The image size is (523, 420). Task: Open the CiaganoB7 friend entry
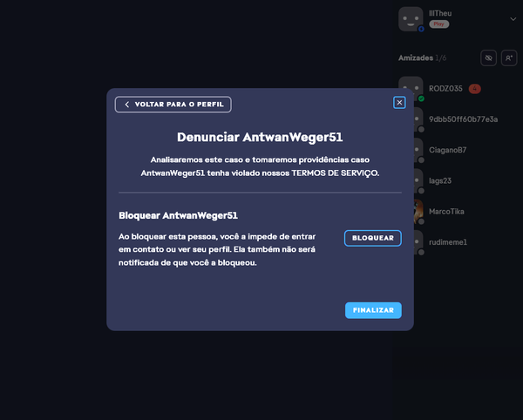coord(447,150)
